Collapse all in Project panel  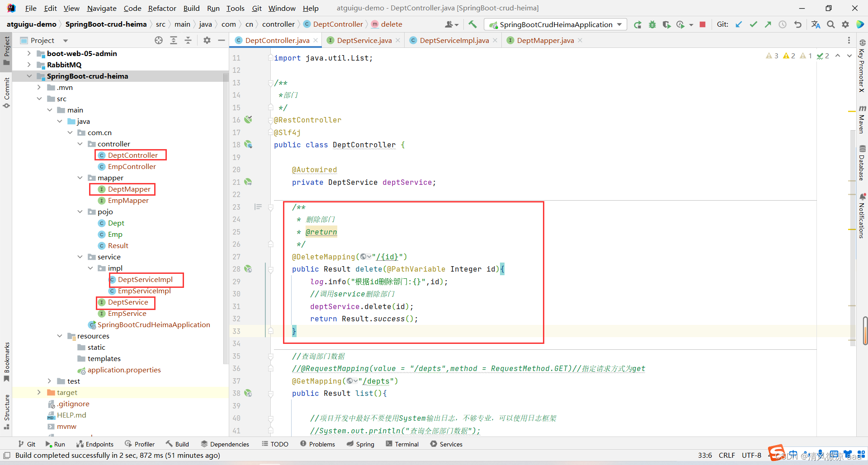(x=188, y=40)
